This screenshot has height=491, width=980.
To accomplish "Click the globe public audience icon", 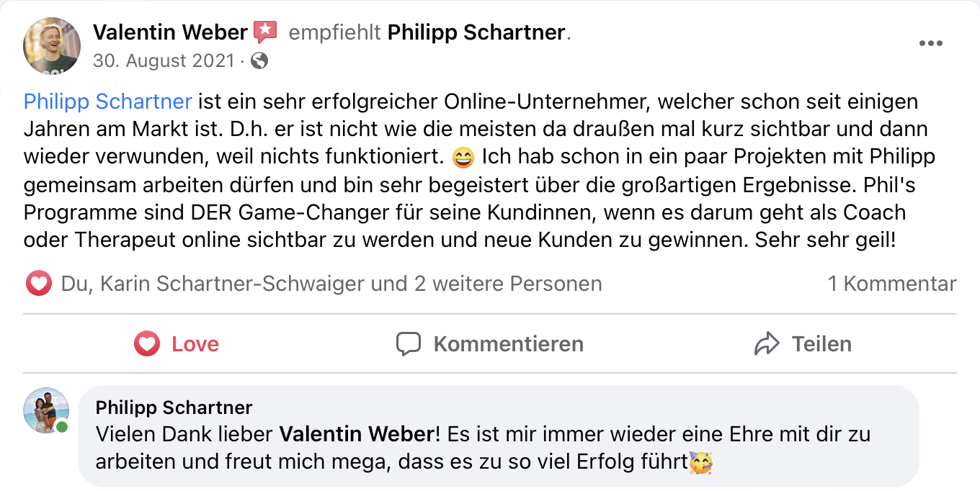I will tap(260, 61).
